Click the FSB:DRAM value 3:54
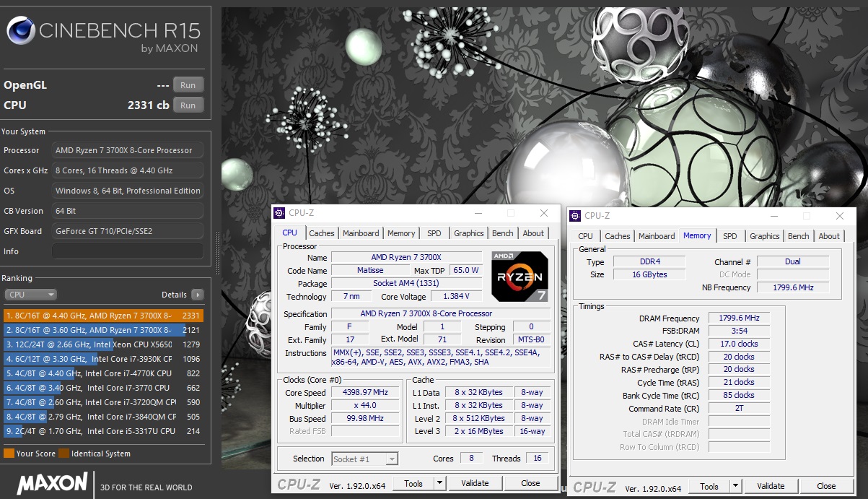Screen dimensions: 868x499 (x=739, y=331)
